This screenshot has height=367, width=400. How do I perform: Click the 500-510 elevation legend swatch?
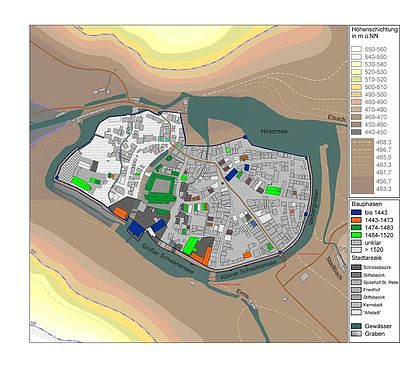[357, 87]
